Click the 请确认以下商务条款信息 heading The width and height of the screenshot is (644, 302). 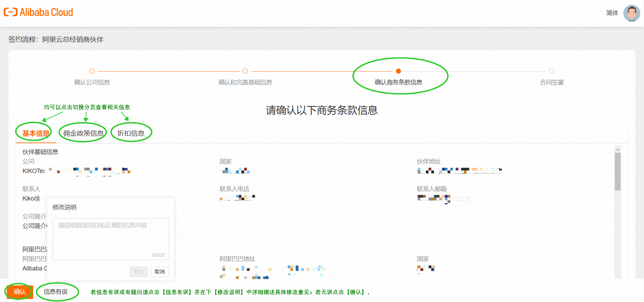[x=322, y=110]
